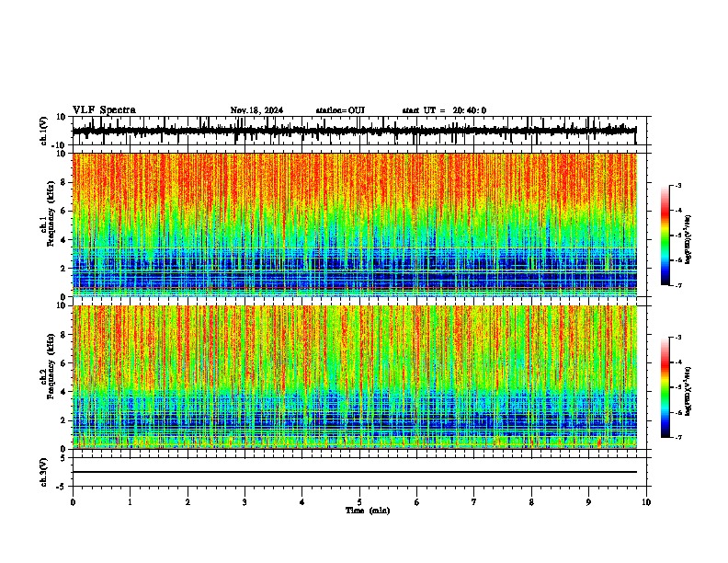Click the ch.1 spectrogram color bar

point(665,236)
